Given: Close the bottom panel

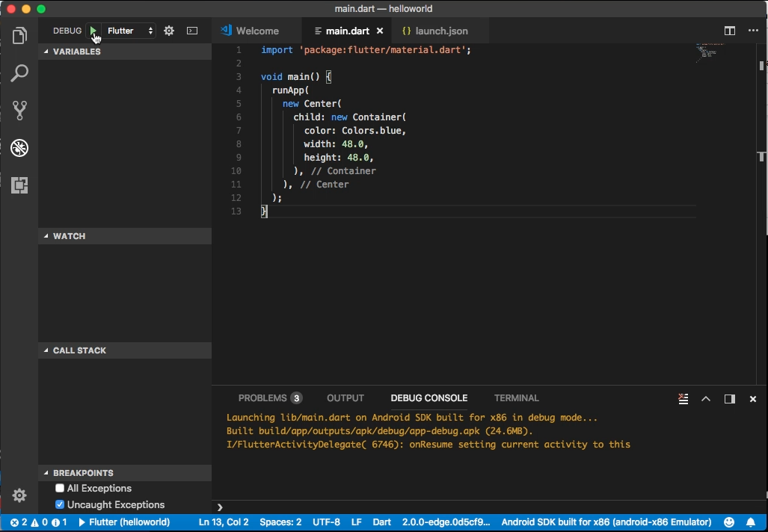Looking at the screenshot, I should [x=753, y=399].
